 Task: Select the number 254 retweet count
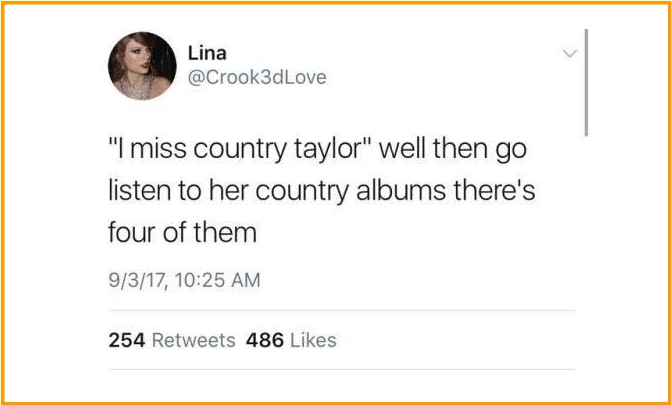point(127,340)
